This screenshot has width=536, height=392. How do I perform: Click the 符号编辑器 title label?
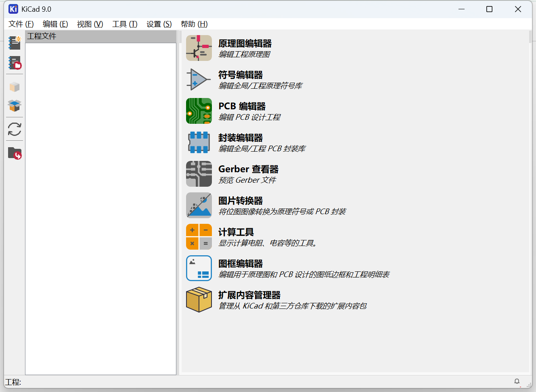[x=241, y=75]
